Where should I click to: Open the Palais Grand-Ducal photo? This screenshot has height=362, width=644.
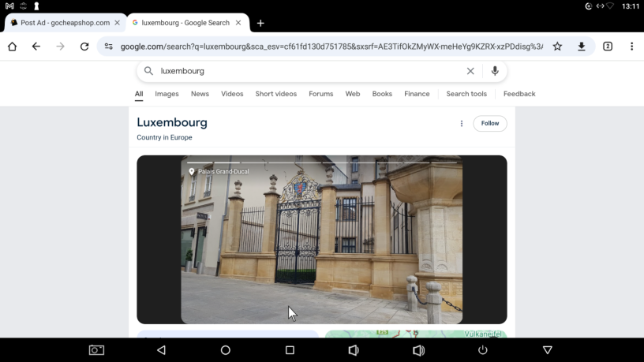(x=321, y=239)
